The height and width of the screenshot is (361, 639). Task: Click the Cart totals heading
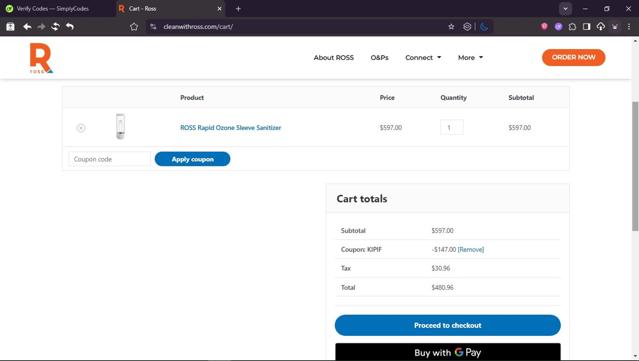(361, 199)
